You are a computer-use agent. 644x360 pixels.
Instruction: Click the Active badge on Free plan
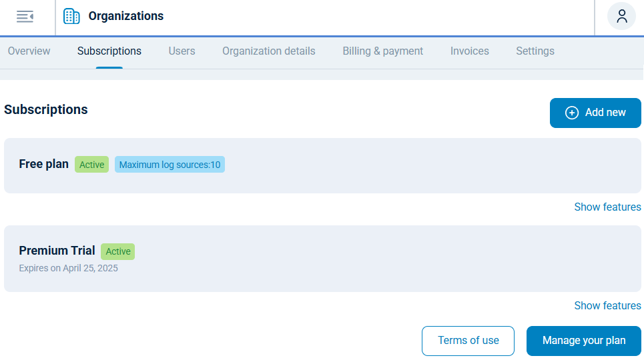91,165
